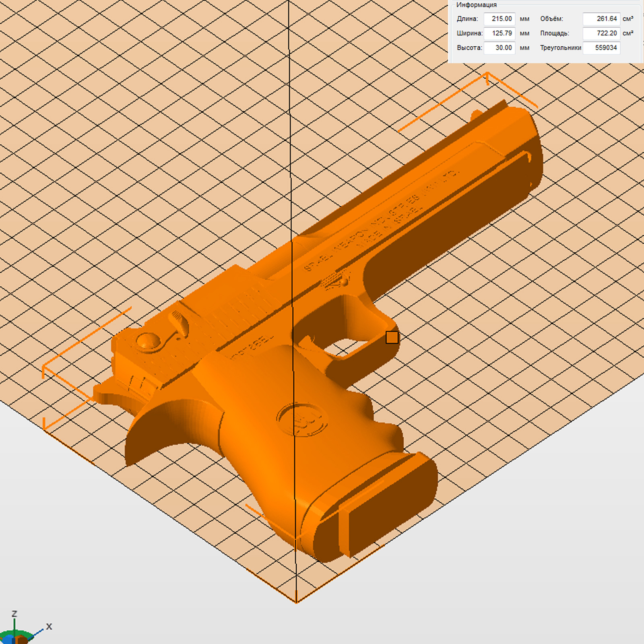
Task: Select the Объём volume field
Action: pos(601,19)
